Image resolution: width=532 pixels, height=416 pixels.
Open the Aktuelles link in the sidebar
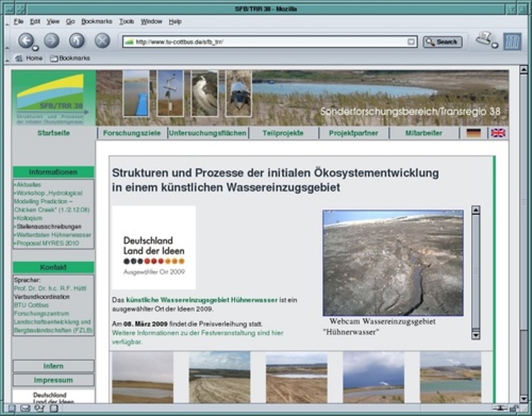coord(28,185)
